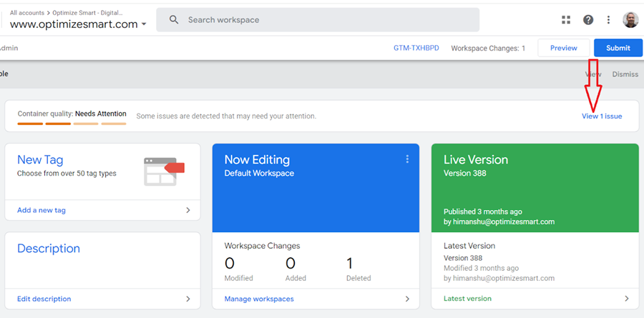Image resolution: width=644 pixels, height=318 pixels.
Task: Click the Workspace Changes: 1 indicator
Action: 488,48
